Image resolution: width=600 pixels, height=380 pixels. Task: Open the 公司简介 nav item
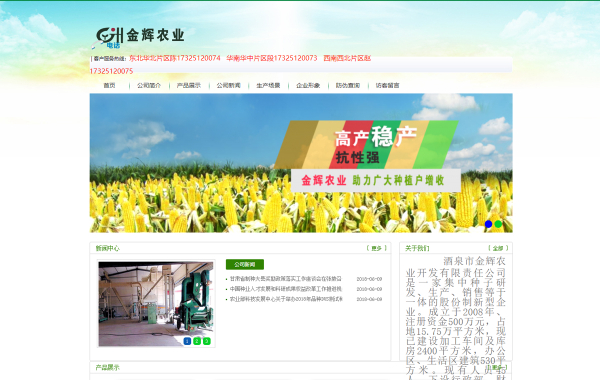pyautogui.click(x=149, y=85)
